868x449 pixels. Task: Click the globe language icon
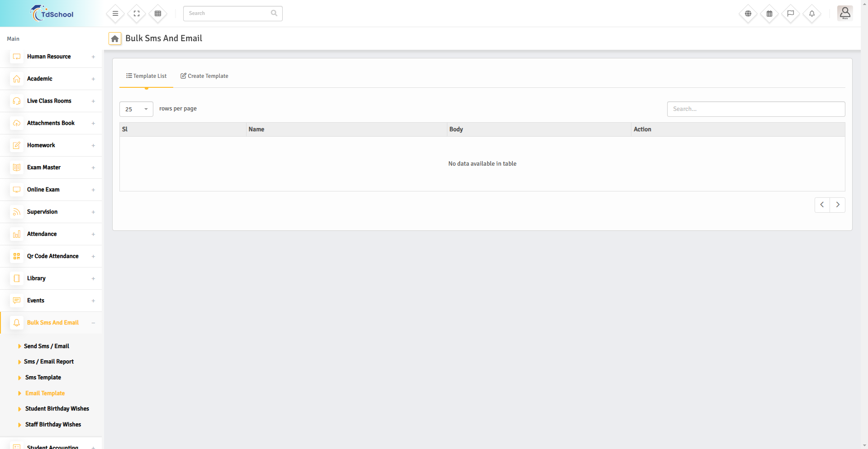(748, 14)
